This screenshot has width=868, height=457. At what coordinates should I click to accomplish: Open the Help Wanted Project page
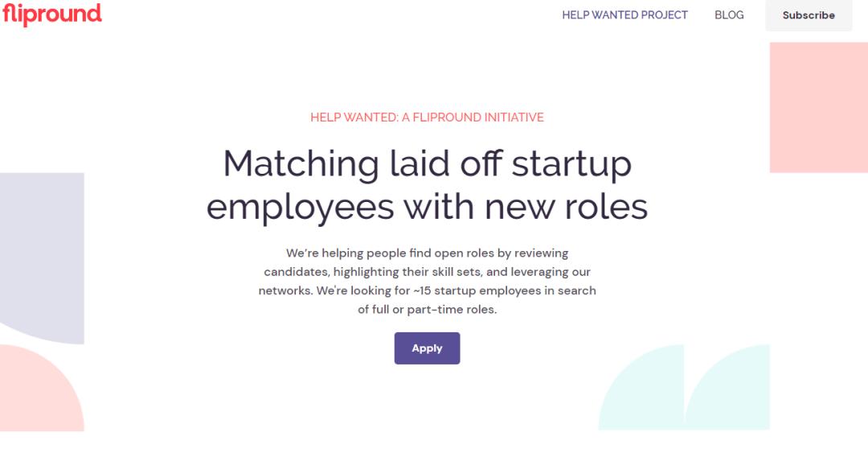[x=624, y=15]
